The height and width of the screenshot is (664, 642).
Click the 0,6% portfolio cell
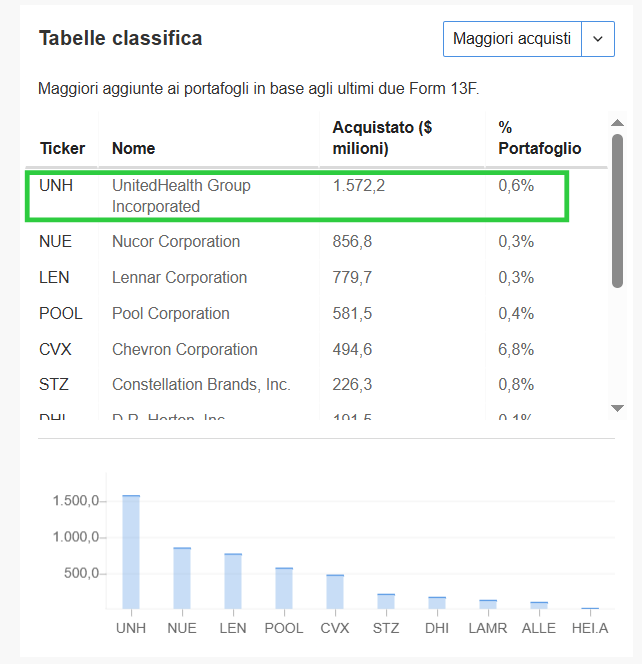point(516,185)
